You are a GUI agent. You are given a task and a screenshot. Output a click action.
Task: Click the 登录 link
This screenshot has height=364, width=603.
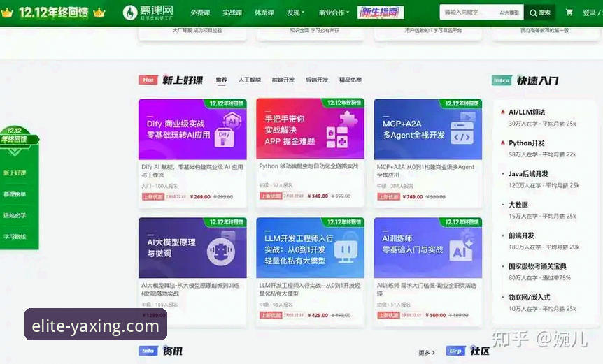(x=589, y=13)
